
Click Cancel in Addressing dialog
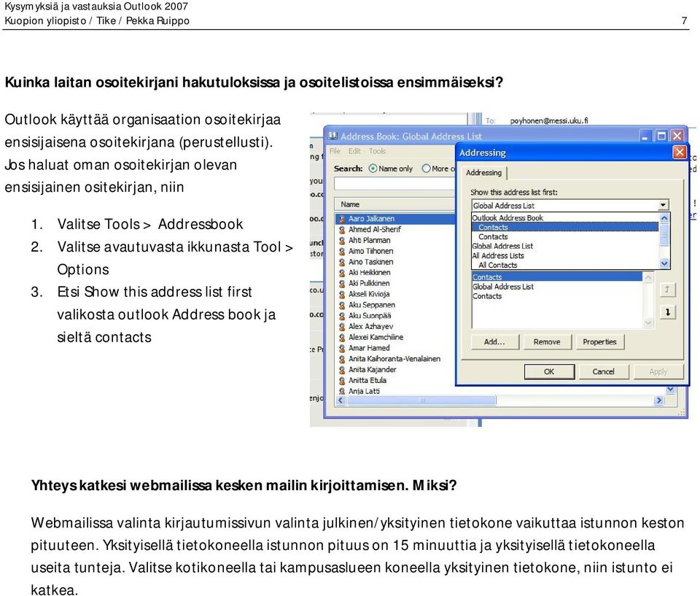tap(604, 371)
